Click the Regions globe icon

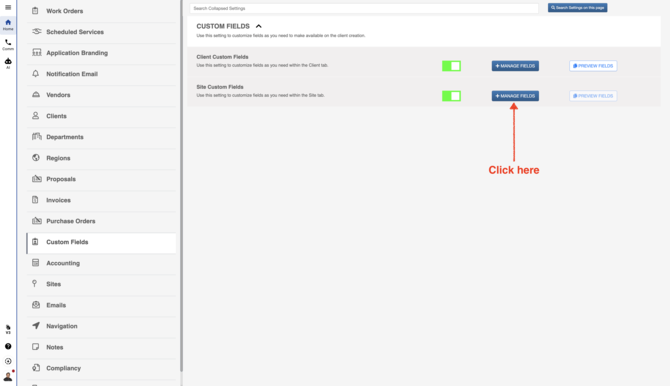coord(36,157)
